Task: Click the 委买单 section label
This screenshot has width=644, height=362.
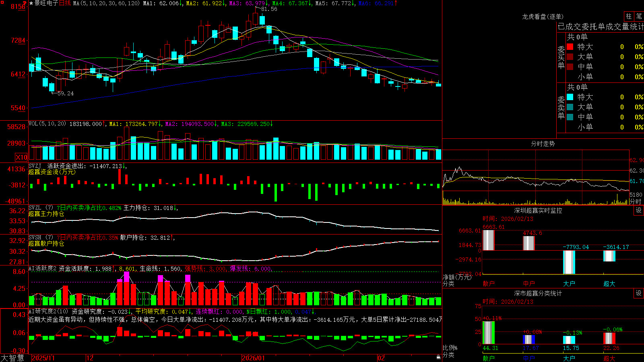Action: 561,57
